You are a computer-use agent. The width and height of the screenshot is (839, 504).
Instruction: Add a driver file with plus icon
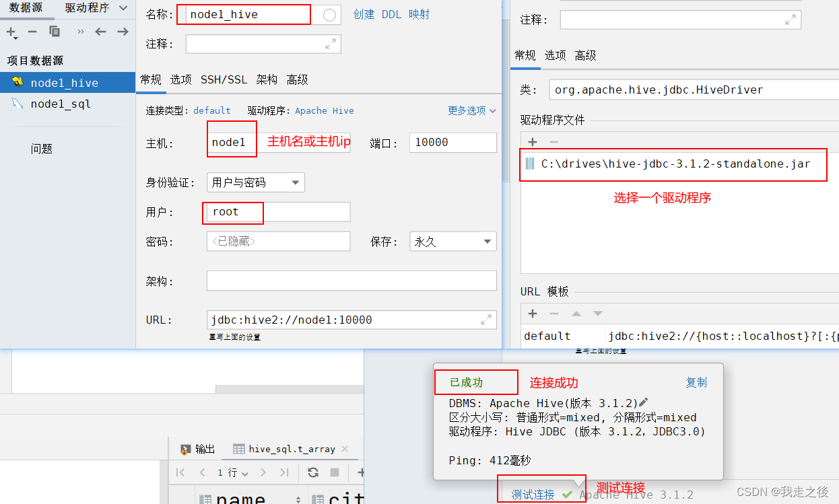point(532,142)
